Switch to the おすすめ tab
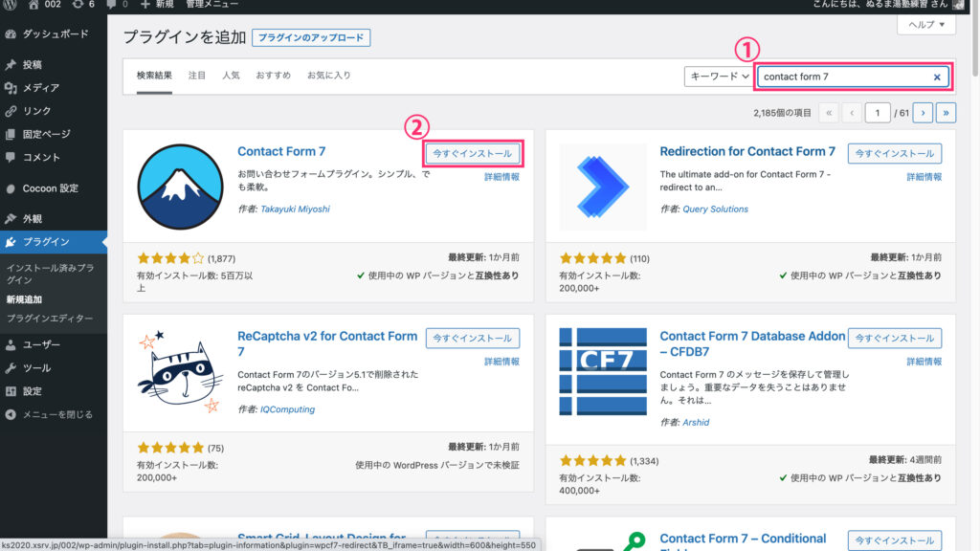The image size is (980, 551). tap(273, 75)
